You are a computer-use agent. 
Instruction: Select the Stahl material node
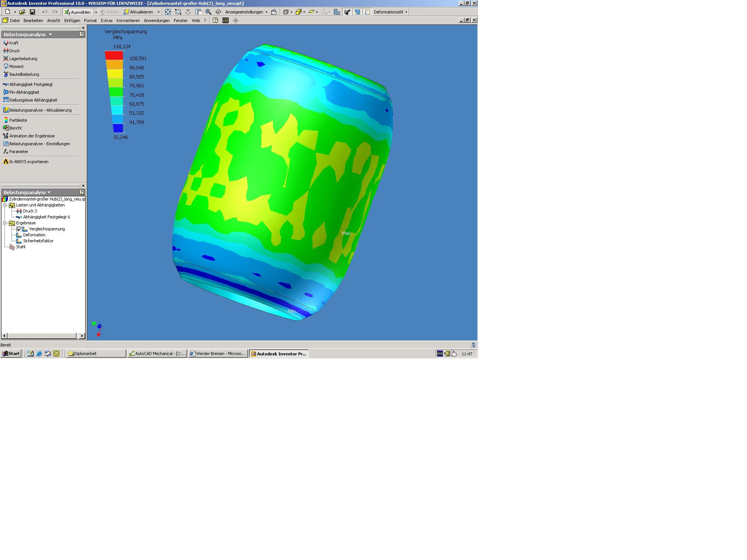pyautogui.click(x=17, y=247)
